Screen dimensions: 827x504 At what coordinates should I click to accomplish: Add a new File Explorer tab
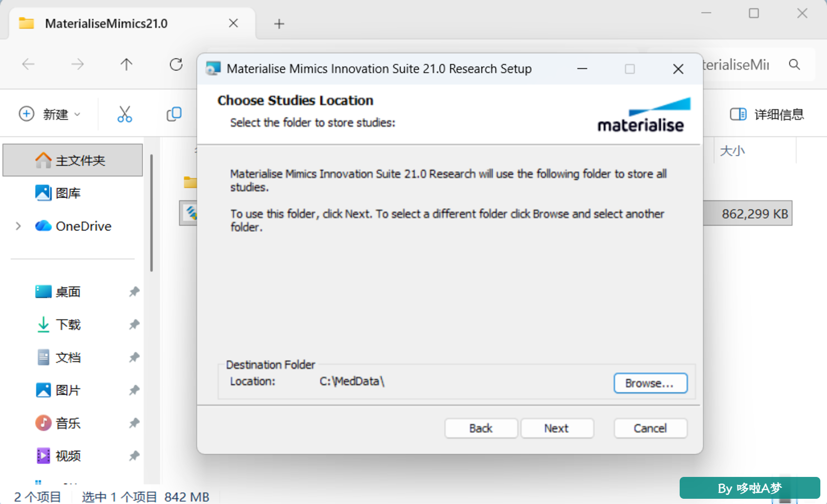point(279,24)
